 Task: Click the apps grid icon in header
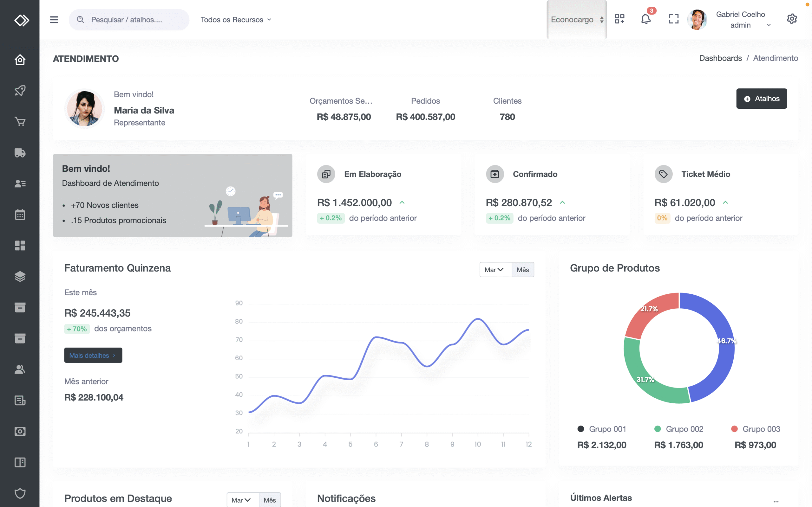pos(619,19)
